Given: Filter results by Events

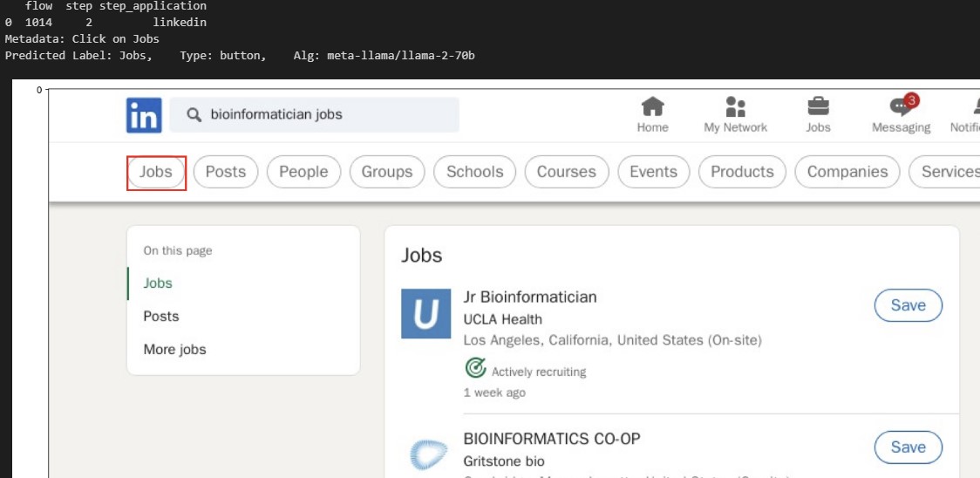Looking at the screenshot, I should coord(653,172).
